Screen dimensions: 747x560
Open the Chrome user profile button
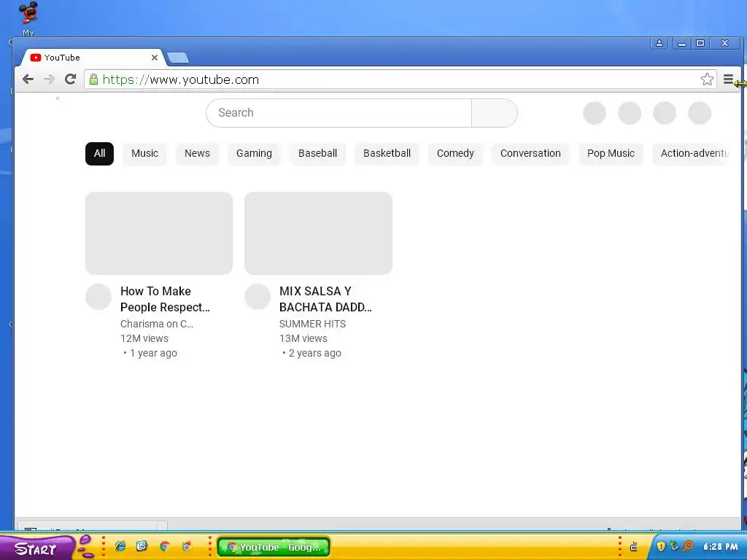pyautogui.click(x=659, y=43)
